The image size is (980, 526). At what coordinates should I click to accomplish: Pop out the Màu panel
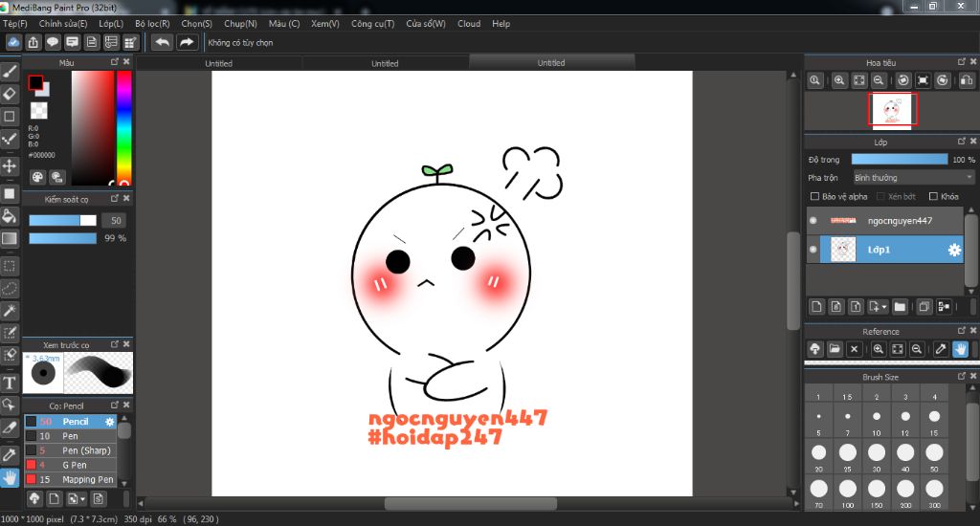115,61
